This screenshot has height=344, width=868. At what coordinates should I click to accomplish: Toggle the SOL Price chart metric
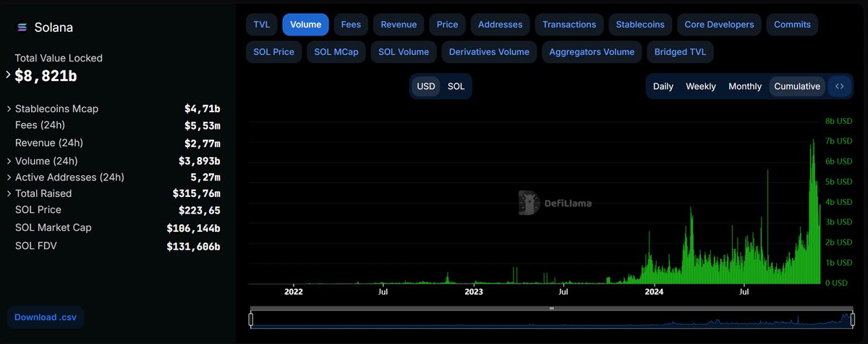(x=273, y=51)
